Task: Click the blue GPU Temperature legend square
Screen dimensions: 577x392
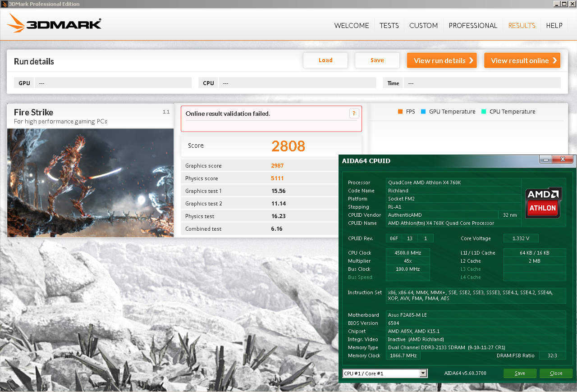Action: coord(423,112)
